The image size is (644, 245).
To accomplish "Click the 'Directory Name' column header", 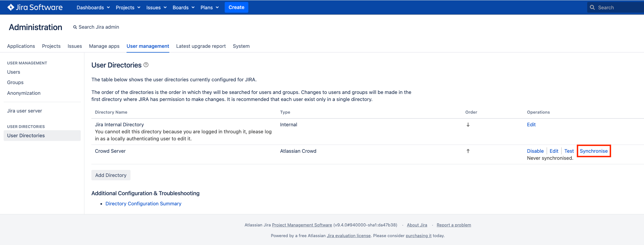I will [111, 112].
